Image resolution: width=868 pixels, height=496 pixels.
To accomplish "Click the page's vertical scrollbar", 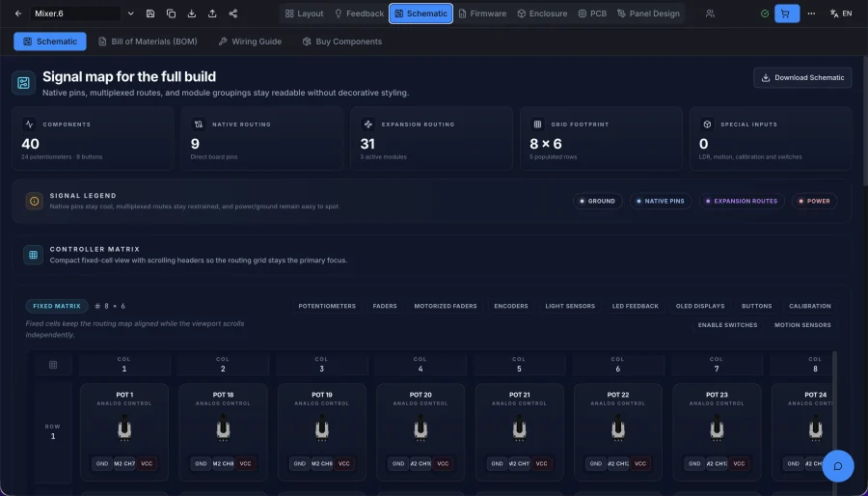I will 865,121.
